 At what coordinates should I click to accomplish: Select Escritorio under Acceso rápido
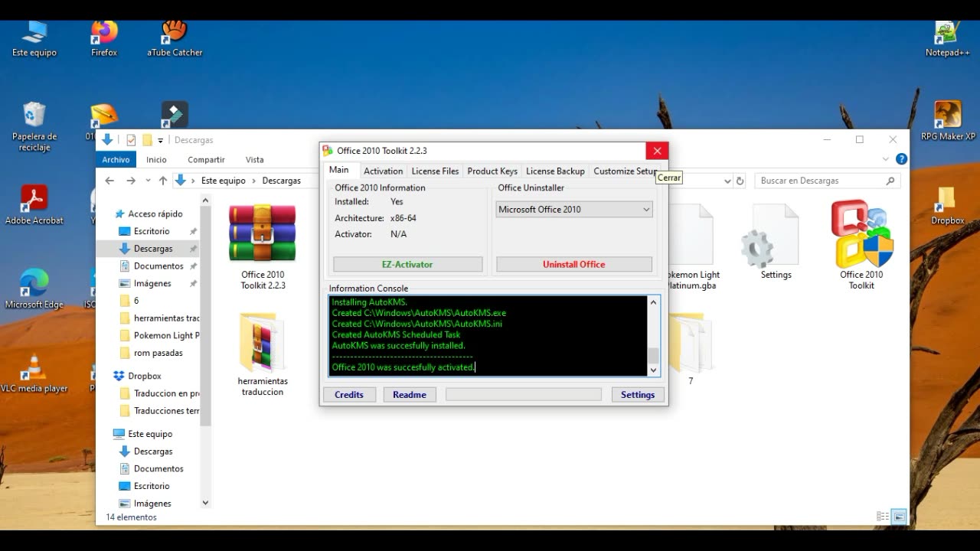(x=152, y=231)
